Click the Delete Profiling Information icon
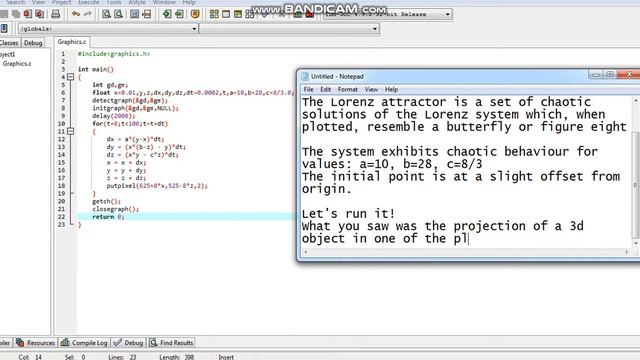640x360 pixels. (310, 14)
